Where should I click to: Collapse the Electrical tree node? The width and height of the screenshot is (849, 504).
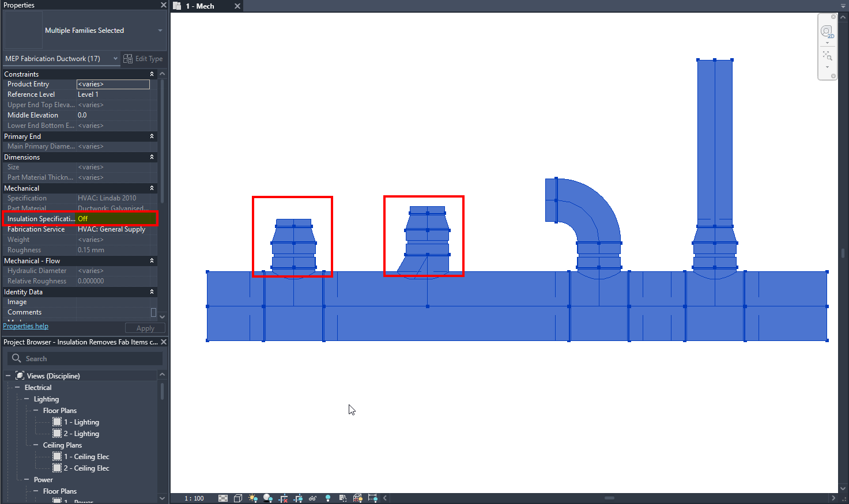coord(17,387)
